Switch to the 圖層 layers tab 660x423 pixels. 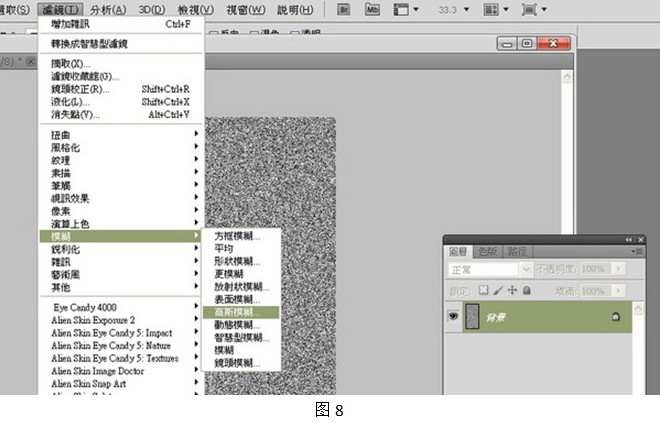click(458, 252)
